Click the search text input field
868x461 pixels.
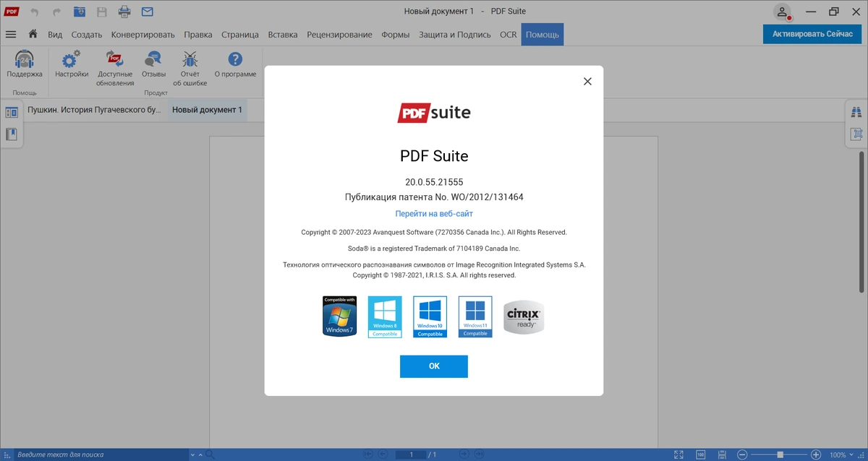pyautogui.click(x=100, y=454)
